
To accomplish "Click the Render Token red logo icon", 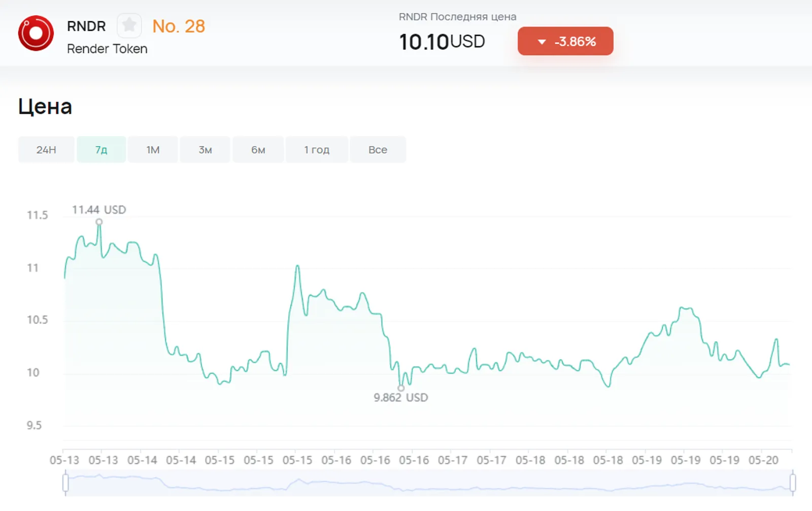I will coord(36,33).
